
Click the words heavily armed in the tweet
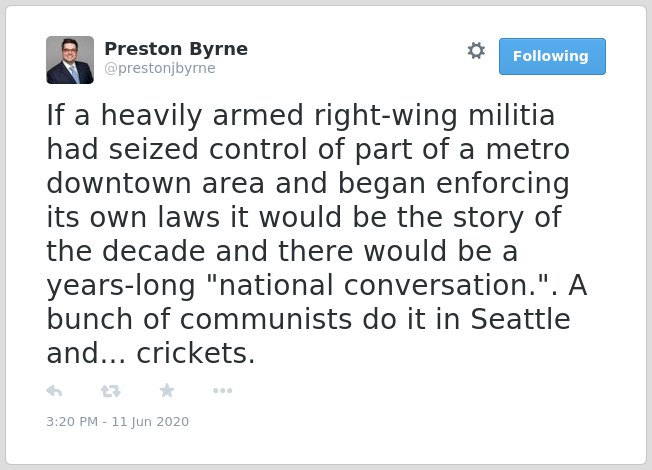pyautogui.click(x=203, y=116)
